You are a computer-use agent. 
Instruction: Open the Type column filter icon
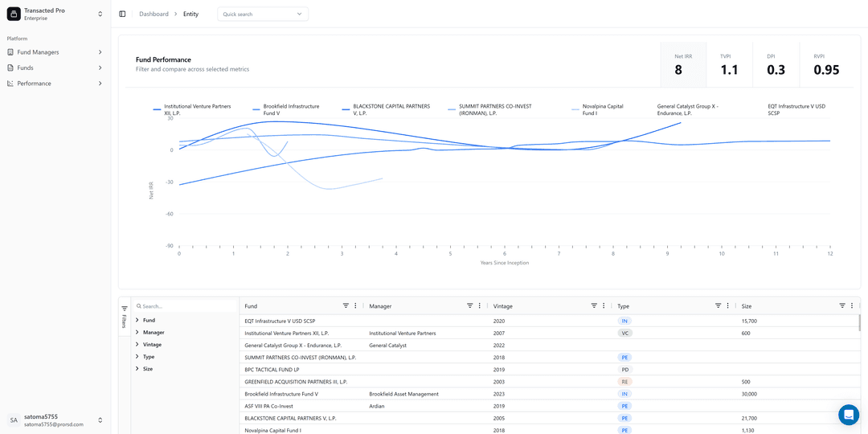(718, 305)
